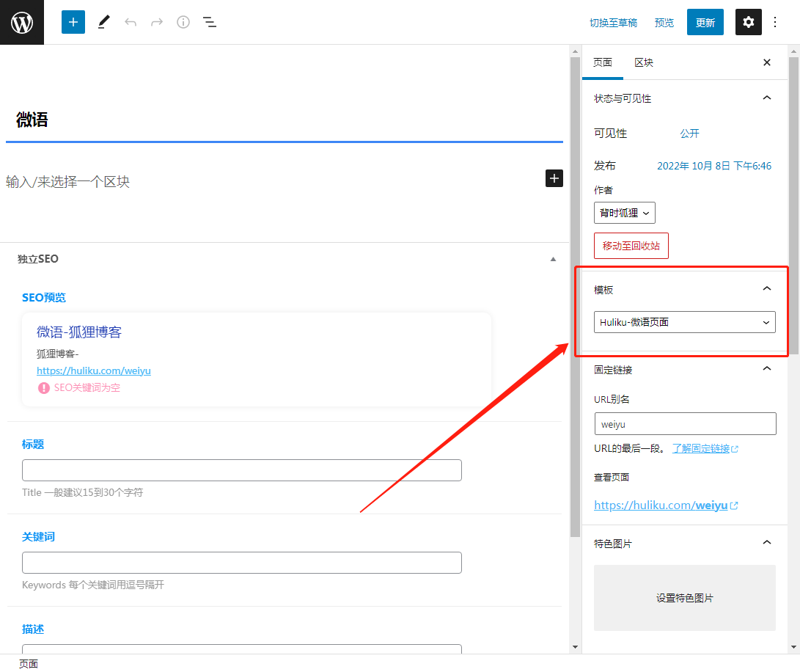The height and width of the screenshot is (672, 800).
Task: Click the 移动至回收站 button
Action: pyautogui.click(x=631, y=246)
